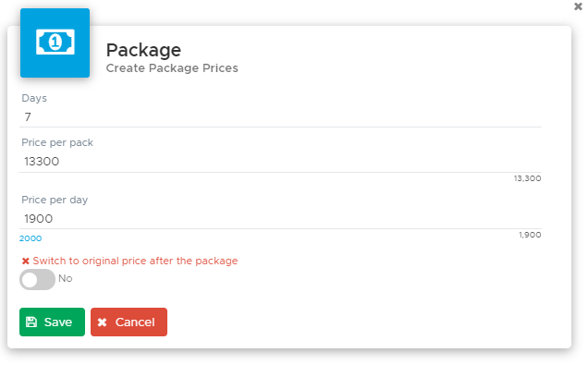Apply the suggested 2000 price link
The image size is (588, 365).
pos(31,238)
